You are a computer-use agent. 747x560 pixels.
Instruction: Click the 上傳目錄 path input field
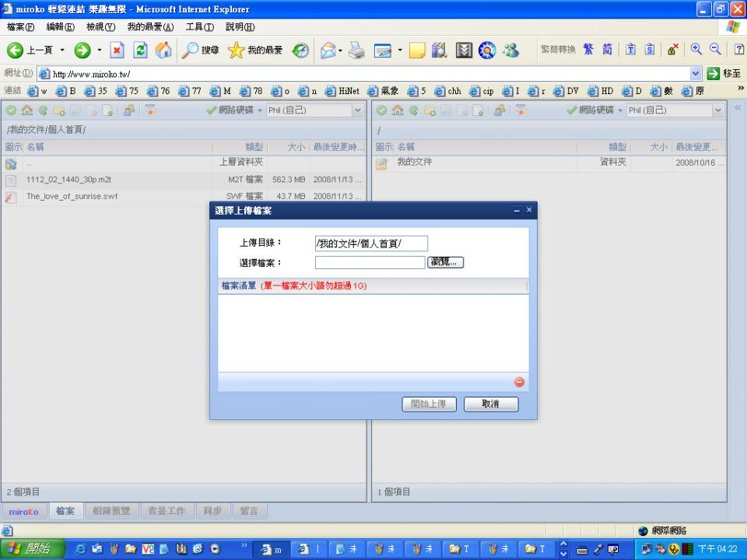coord(371,243)
